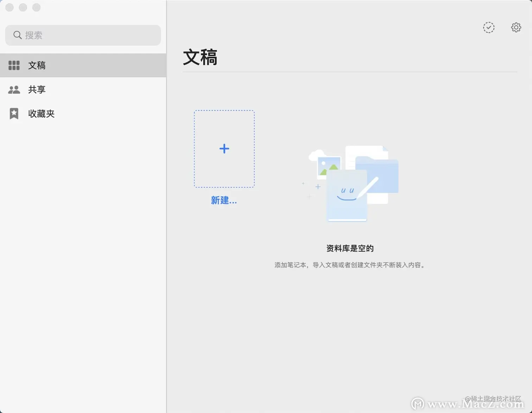Minimize window using yellow traffic light
The image size is (532, 413).
(x=23, y=7)
